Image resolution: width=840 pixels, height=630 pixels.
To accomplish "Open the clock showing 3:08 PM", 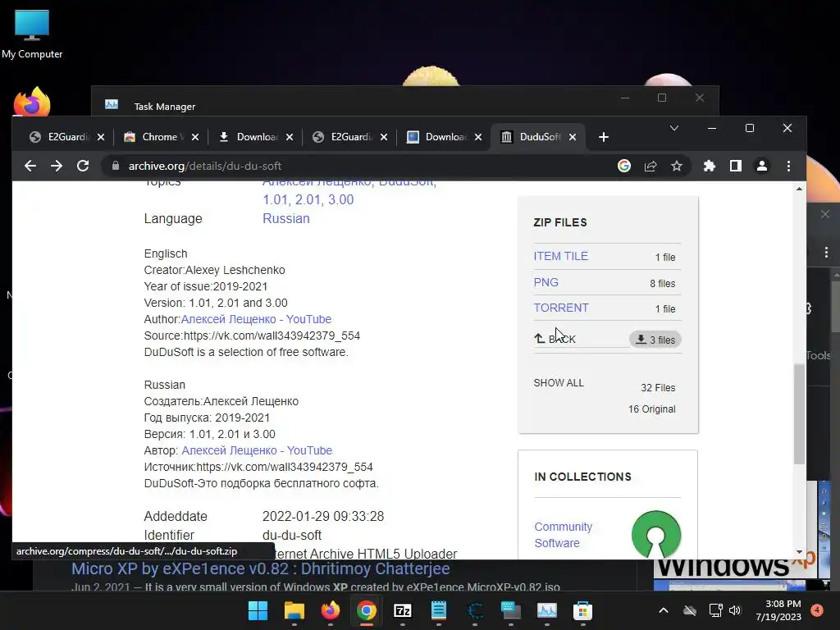I will (778, 610).
